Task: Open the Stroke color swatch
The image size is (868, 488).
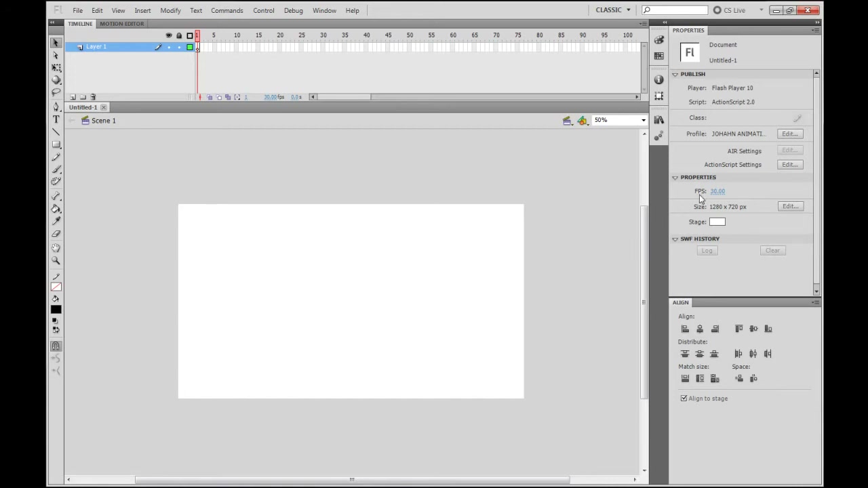Action: [x=56, y=287]
